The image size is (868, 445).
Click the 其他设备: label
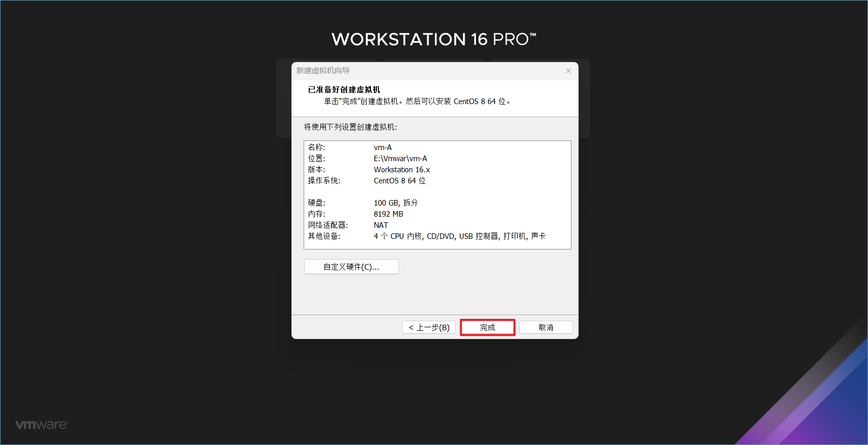tap(324, 236)
